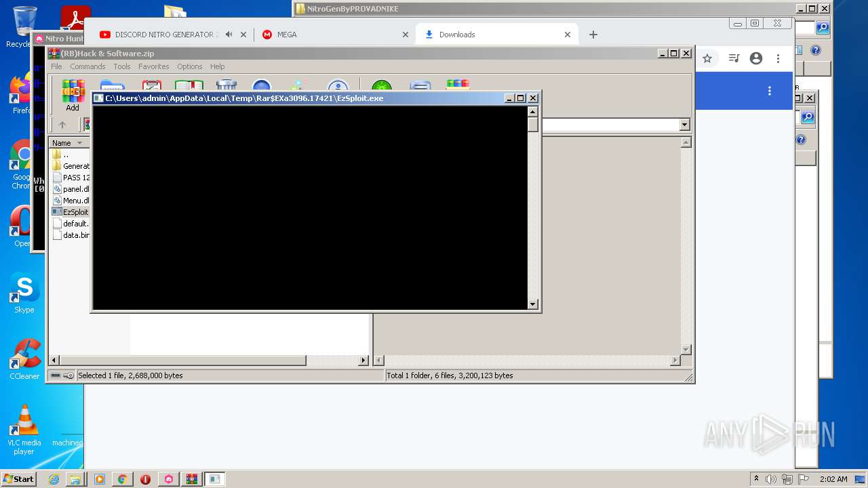Open Chrome media controls icon
This screenshot has height=488, width=868.
[734, 58]
